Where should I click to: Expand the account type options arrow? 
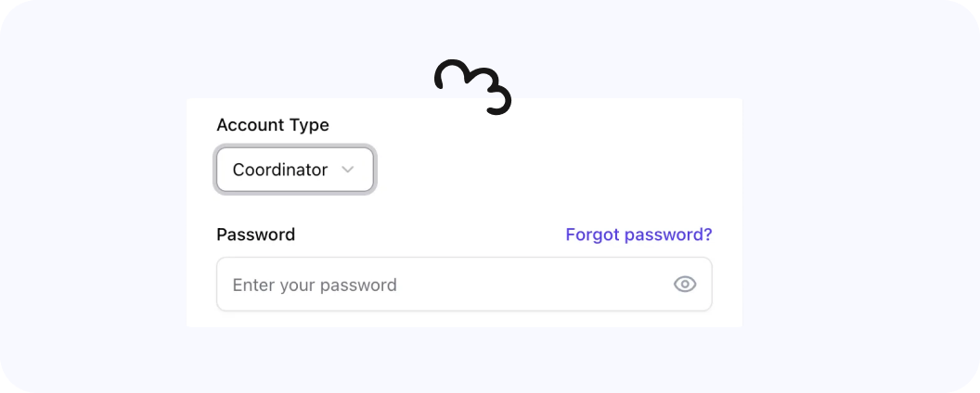point(348,170)
